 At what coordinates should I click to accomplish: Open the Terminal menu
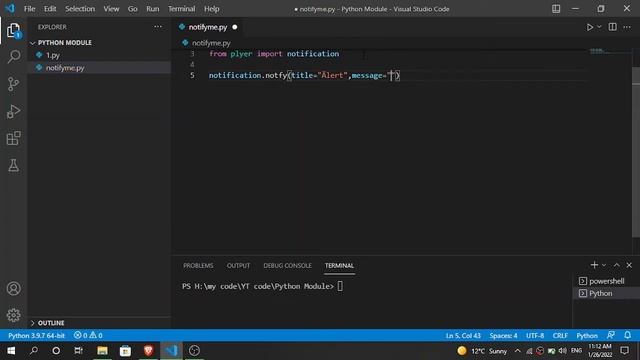pyautogui.click(x=182, y=9)
